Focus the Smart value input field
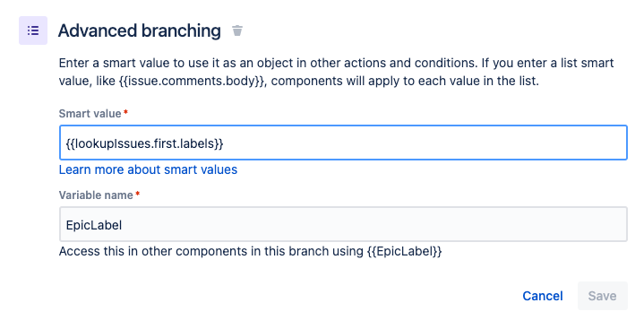 [343, 143]
